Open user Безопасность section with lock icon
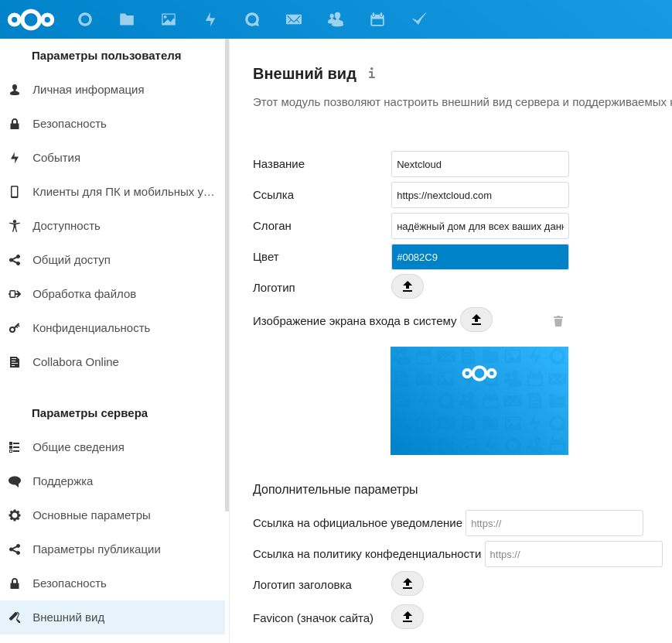 coord(112,124)
